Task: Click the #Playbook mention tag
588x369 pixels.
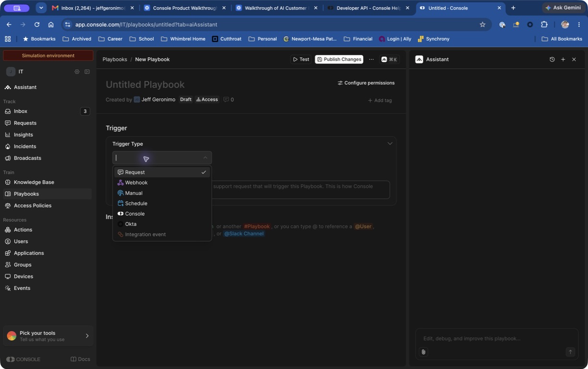Action: click(257, 226)
